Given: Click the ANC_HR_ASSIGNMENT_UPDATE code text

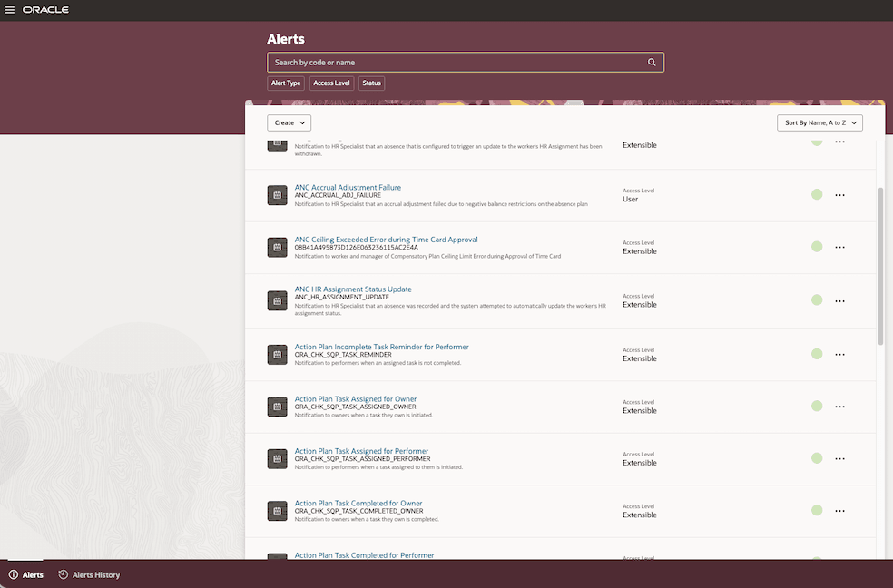Looking at the screenshot, I should click(x=342, y=297).
